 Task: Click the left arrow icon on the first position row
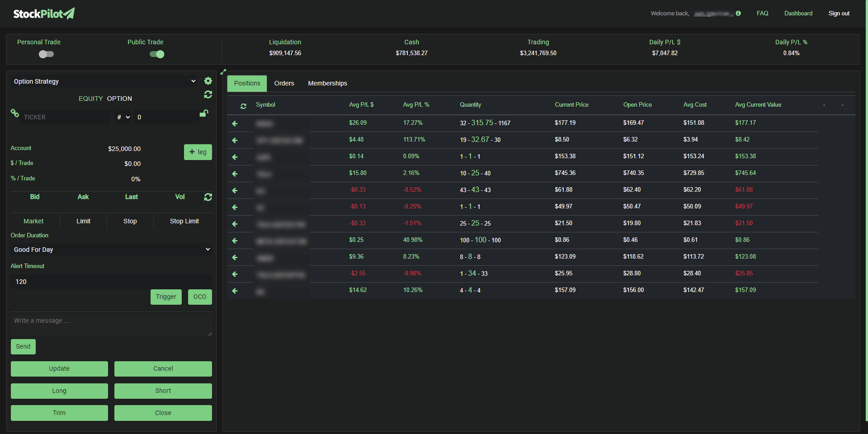[x=234, y=123]
